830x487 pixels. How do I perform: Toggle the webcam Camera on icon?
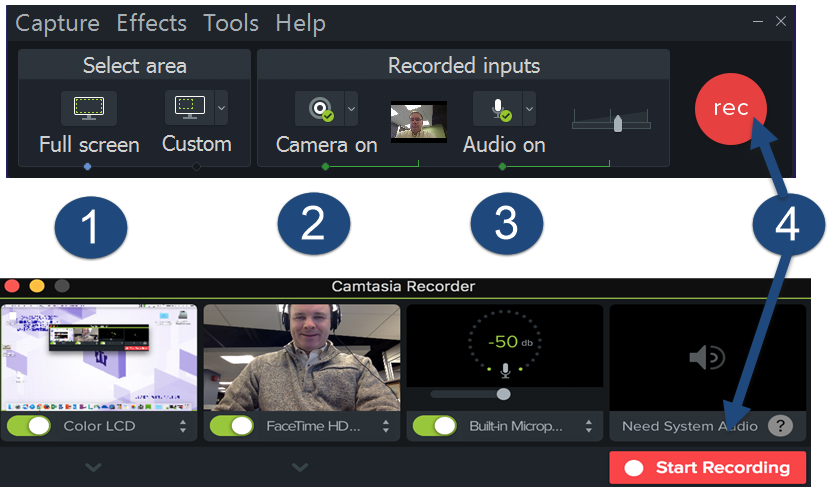pos(320,109)
